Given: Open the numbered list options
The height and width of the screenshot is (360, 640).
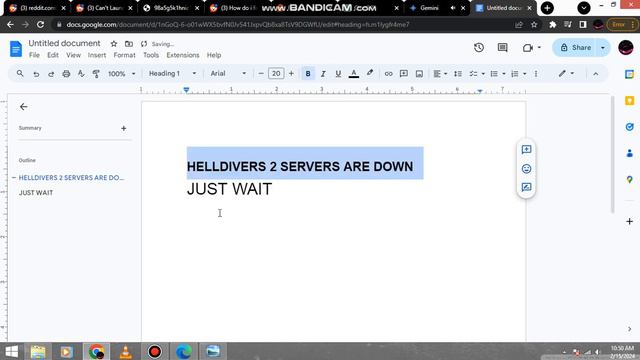Looking at the screenshot, I should pos(518,74).
